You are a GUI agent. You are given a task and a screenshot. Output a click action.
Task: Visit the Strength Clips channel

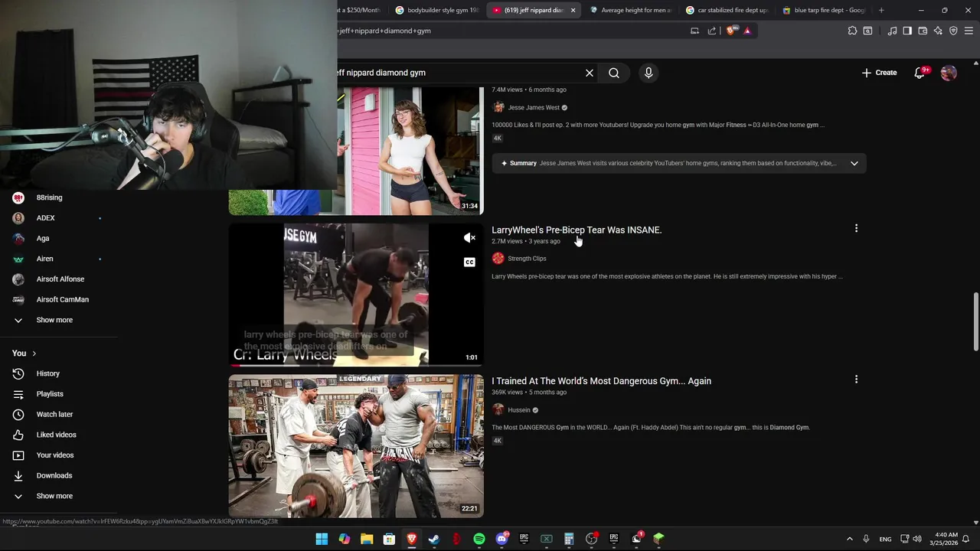click(527, 259)
